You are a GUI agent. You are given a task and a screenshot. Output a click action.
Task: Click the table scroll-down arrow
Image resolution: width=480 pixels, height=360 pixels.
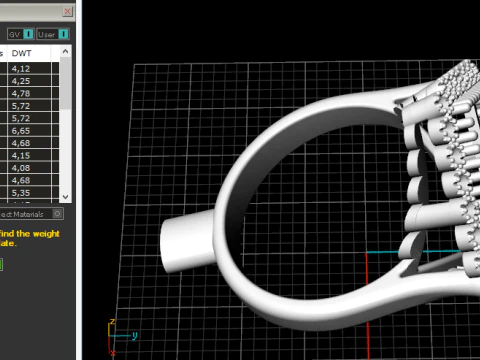65,197
